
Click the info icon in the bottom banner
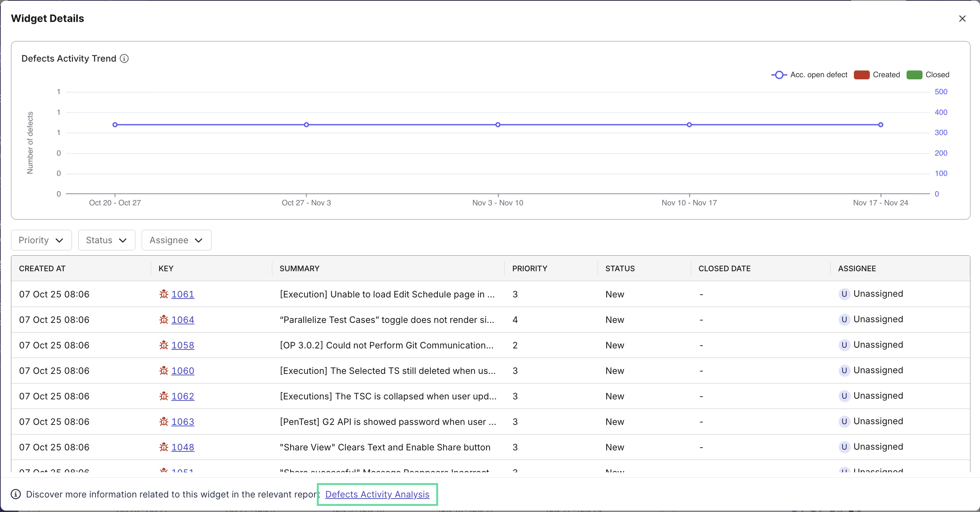coord(15,494)
